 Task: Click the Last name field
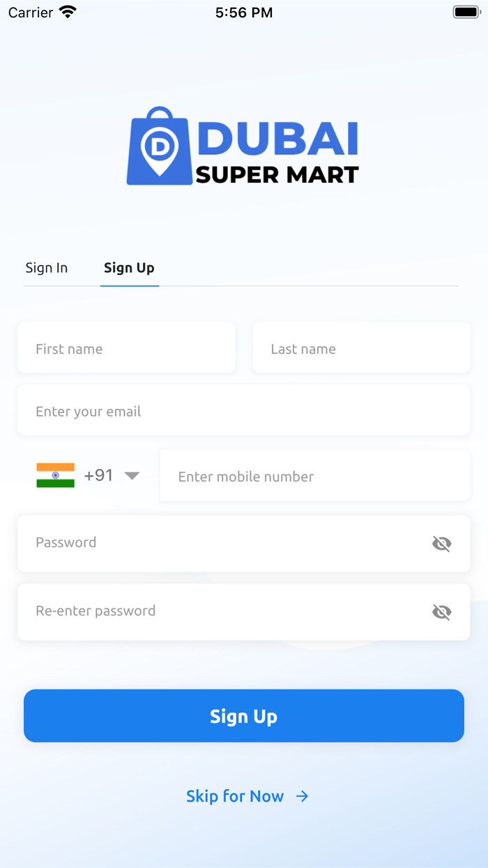(x=361, y=348)
